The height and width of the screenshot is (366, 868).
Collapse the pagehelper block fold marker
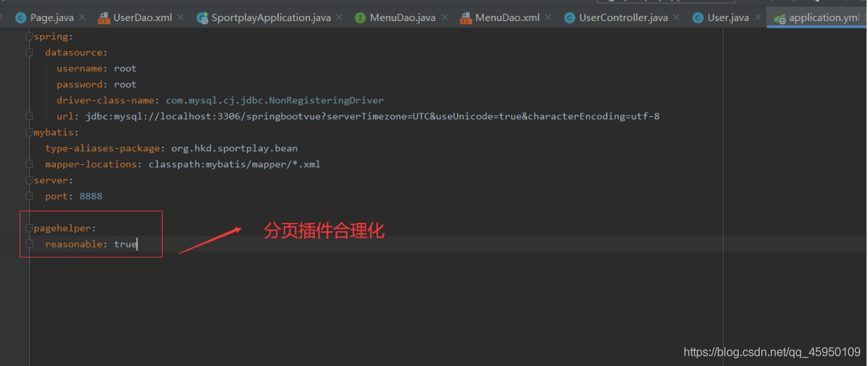click(x=29, y=227)
